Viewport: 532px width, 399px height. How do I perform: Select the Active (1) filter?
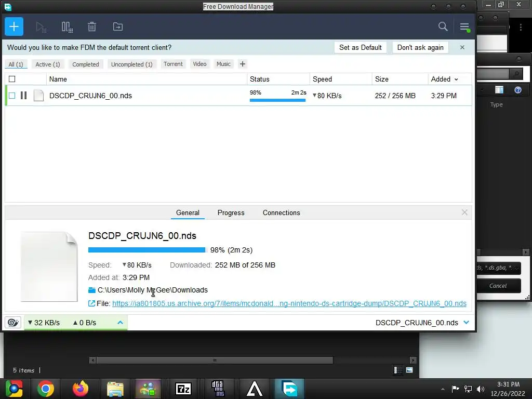[47, 64]
